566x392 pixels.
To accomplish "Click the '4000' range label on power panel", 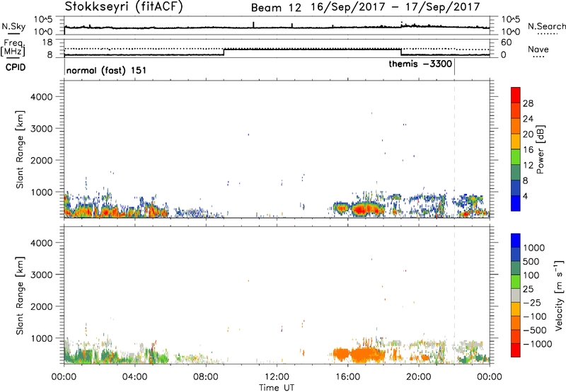I will [42, 97].
